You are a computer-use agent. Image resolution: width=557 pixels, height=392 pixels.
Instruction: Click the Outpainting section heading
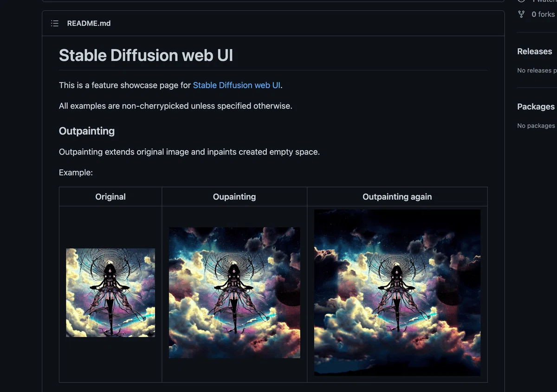(87, 131)
